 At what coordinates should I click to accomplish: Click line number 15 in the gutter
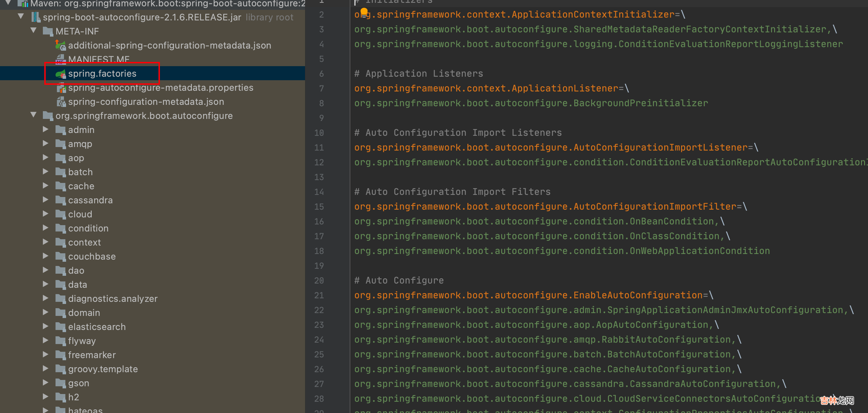click(x=319, y=206)
